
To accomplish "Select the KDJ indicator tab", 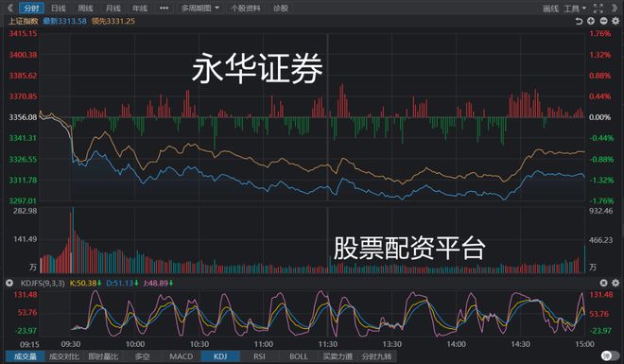I will (x=220, y=356).
